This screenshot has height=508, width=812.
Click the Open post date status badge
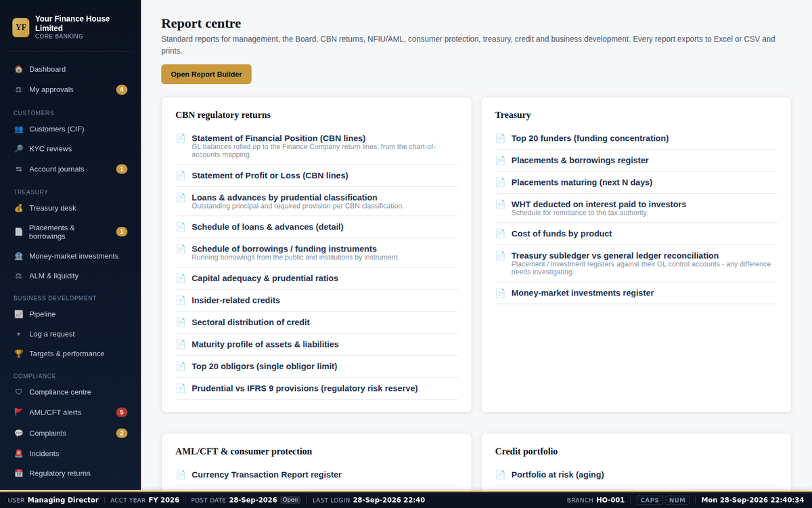pos(290,500)
